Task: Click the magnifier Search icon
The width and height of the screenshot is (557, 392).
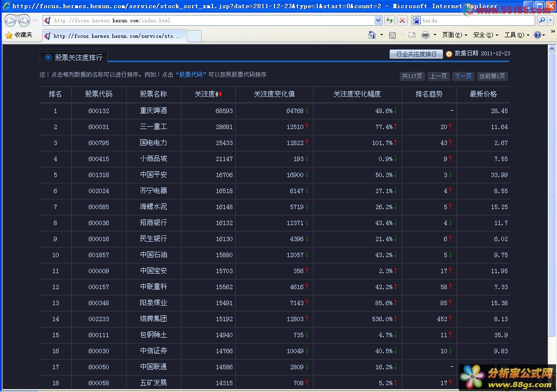Action: click(x=542, y=20)
